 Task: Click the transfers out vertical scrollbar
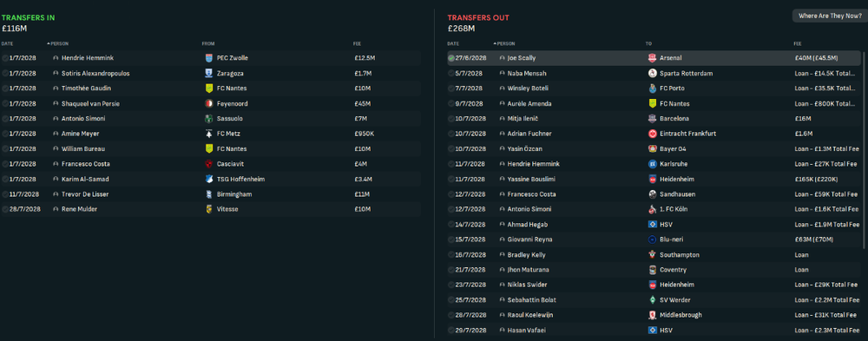[x=865, y=149]
